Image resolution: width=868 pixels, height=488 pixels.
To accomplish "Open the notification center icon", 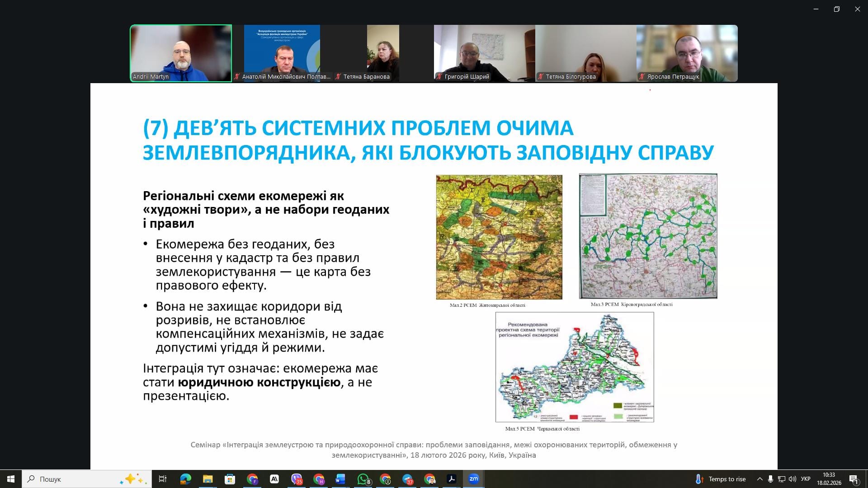I will [854, 479].
